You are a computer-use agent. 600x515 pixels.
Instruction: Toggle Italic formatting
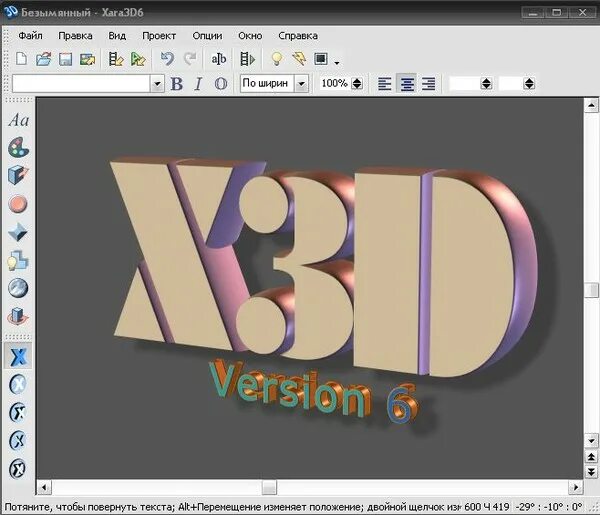[x=198, y=83]
